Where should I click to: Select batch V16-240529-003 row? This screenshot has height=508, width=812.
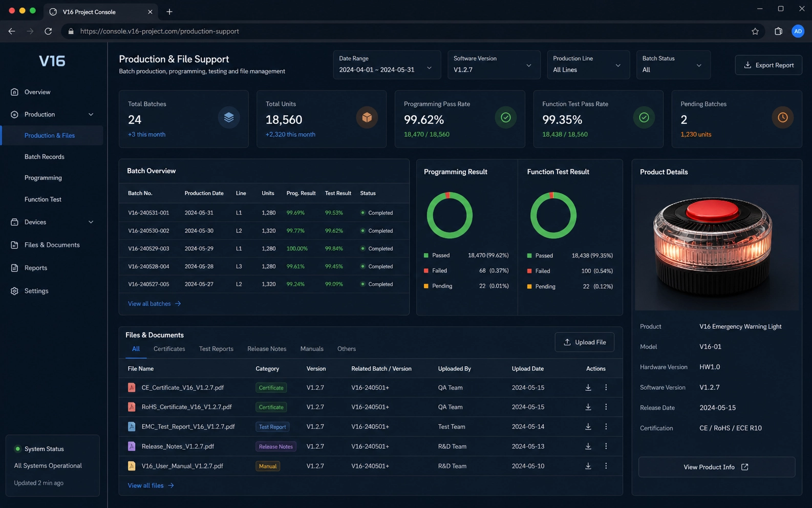tap(264, 249)
